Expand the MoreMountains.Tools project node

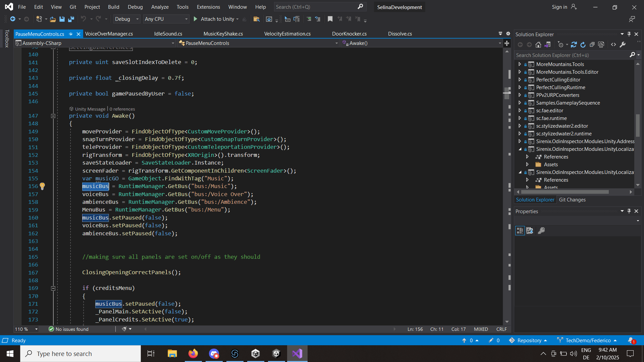coord(520,64)
